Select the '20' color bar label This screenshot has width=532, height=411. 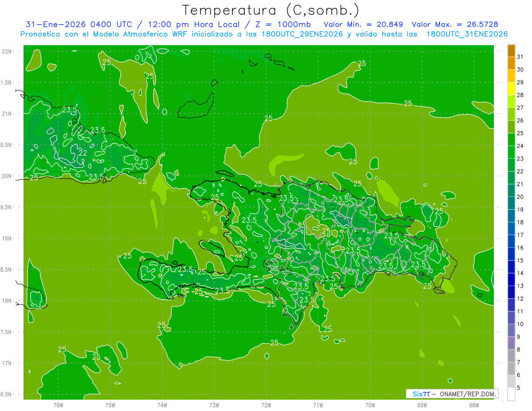(x=520, y=197)
